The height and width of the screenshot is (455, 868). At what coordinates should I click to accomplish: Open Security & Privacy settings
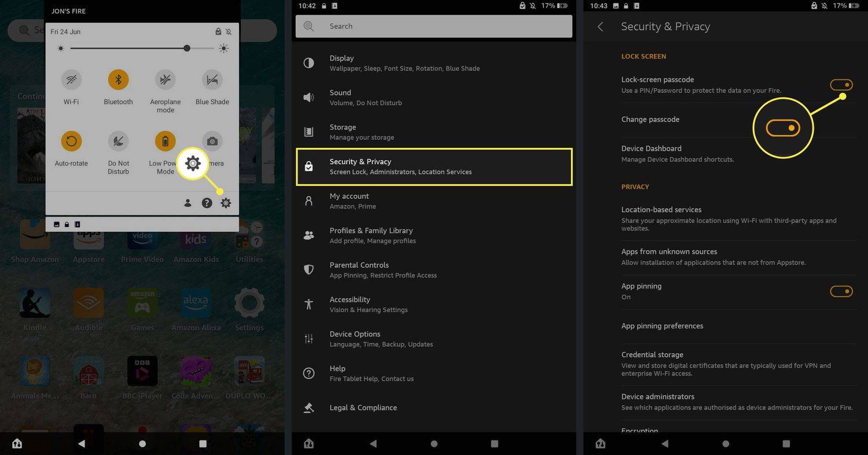434,167
